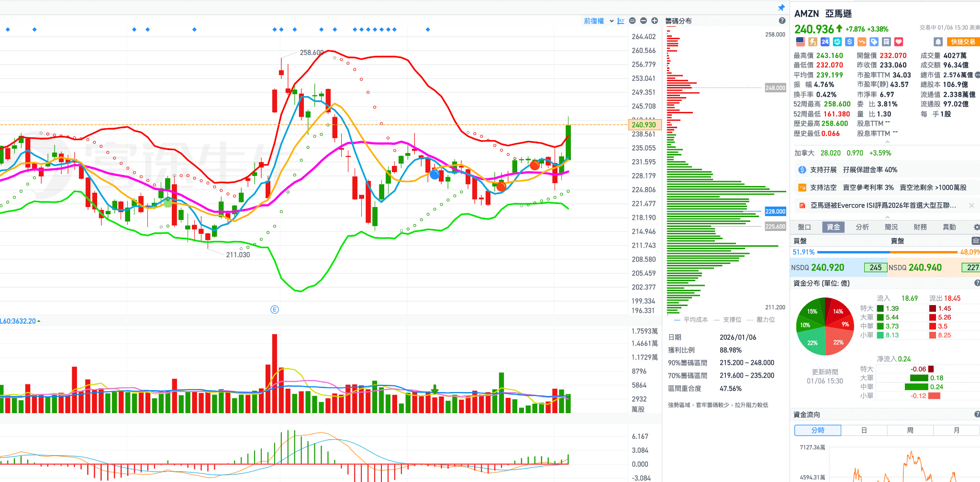Click the blue price tag icon
980x482 pixels.
click(874, 42)
